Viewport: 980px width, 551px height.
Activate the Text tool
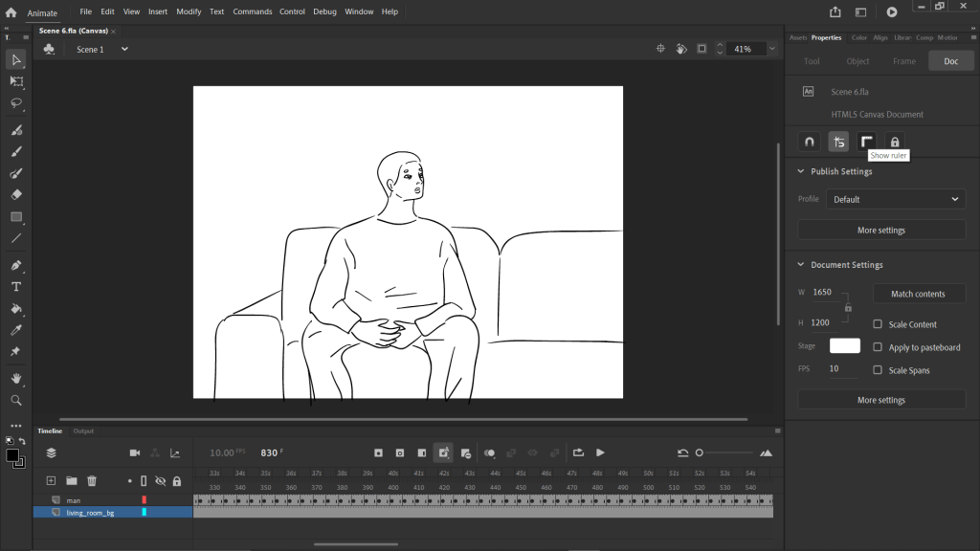point(16,287)
